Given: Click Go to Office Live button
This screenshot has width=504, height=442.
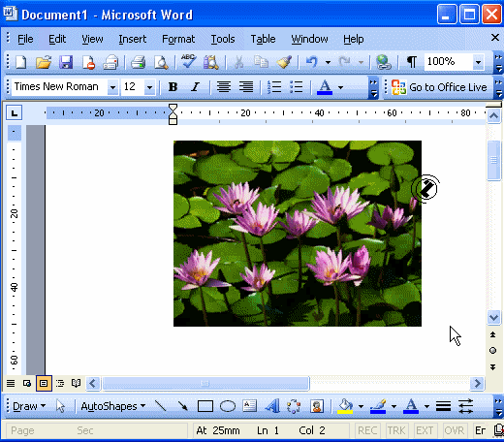Looking at the screenshot, I should 439,87.
